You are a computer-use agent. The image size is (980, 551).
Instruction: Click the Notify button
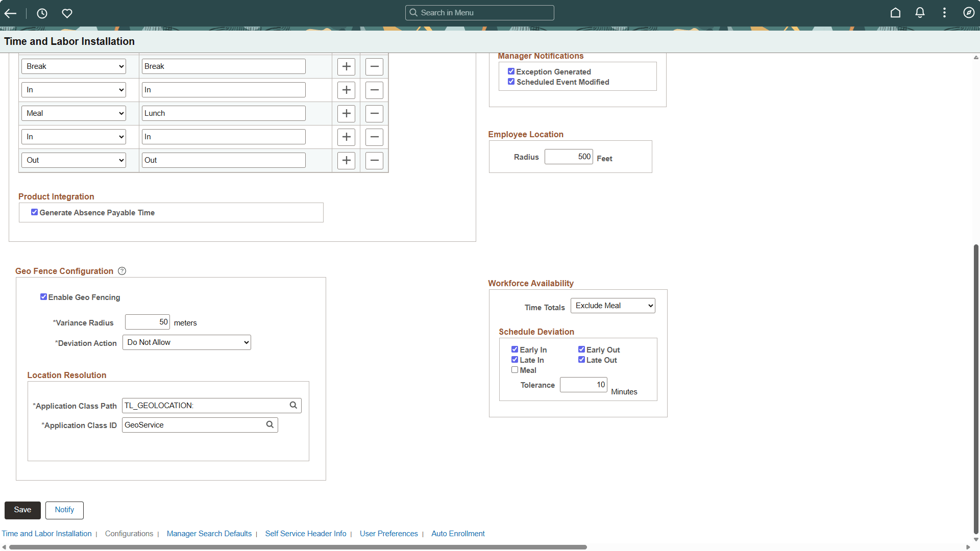(64, 510)
